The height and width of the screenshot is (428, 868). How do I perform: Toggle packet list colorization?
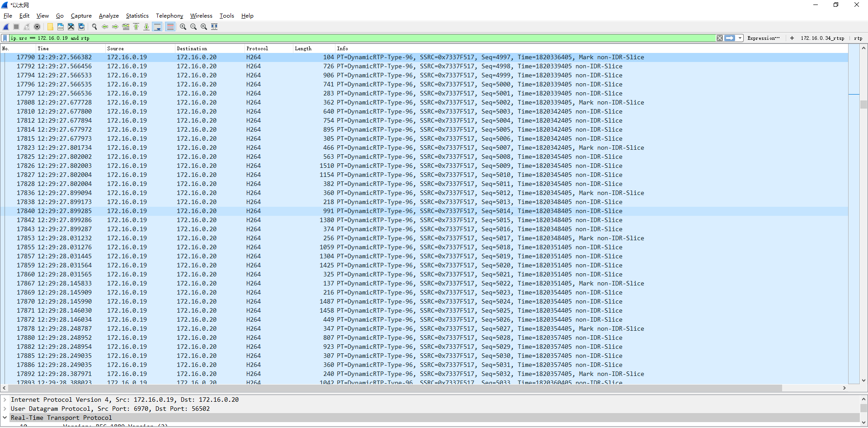170,27
